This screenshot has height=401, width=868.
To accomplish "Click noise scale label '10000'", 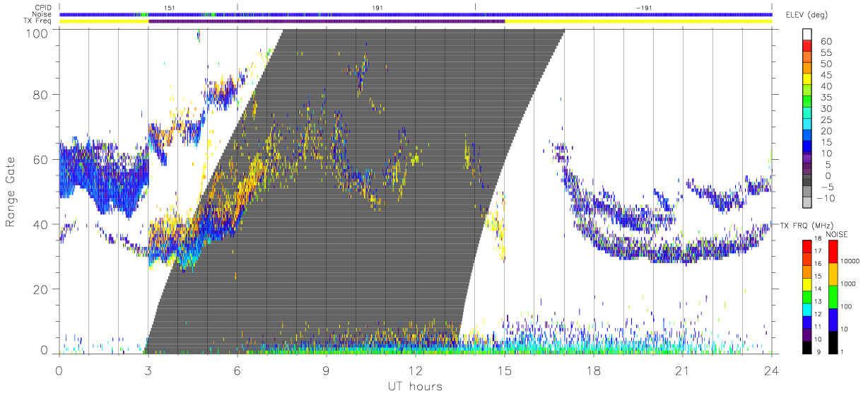I will coord(852,261).
